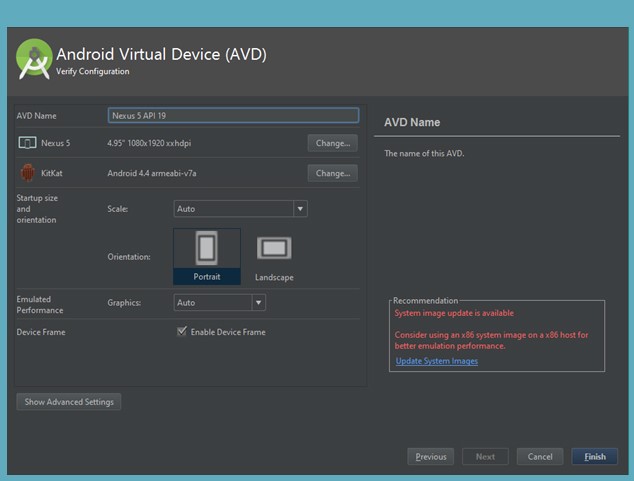Click the Android Studio logo icon

[34, 59]
